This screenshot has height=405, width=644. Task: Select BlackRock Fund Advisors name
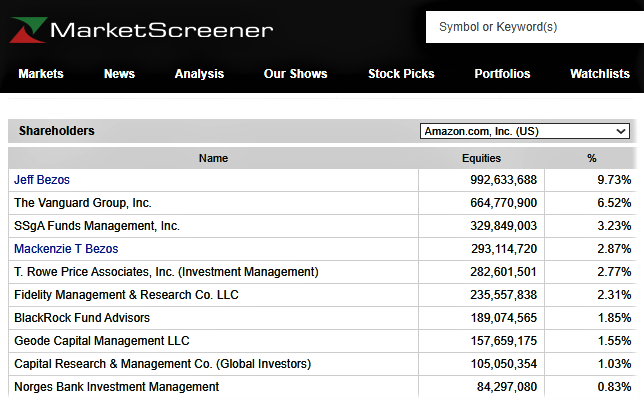[x=82, y=318]
